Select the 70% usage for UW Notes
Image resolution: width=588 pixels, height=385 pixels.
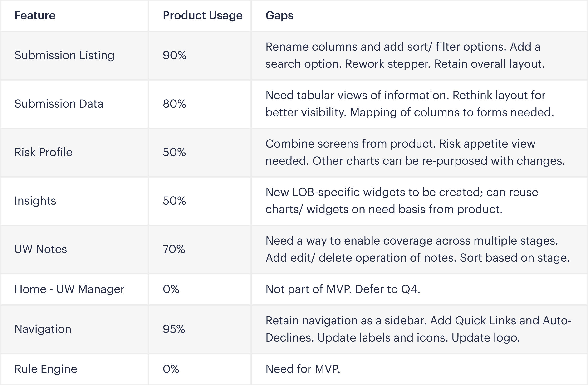(x=174, y=249)
